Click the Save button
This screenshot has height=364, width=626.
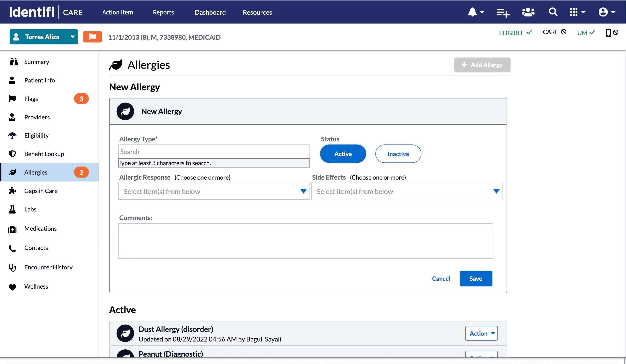(476, 279)
